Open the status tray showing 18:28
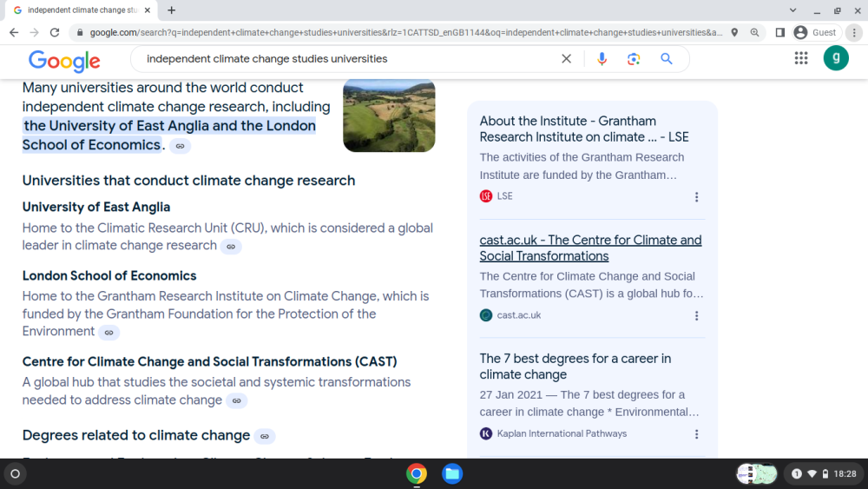Image resolution: width=868 pixels, height=489 pixels. 825,474
